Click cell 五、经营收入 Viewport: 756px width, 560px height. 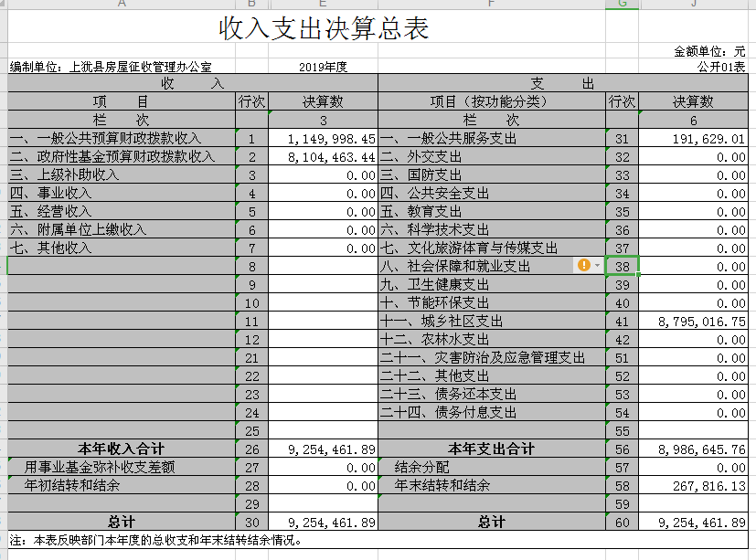[122, 212]
